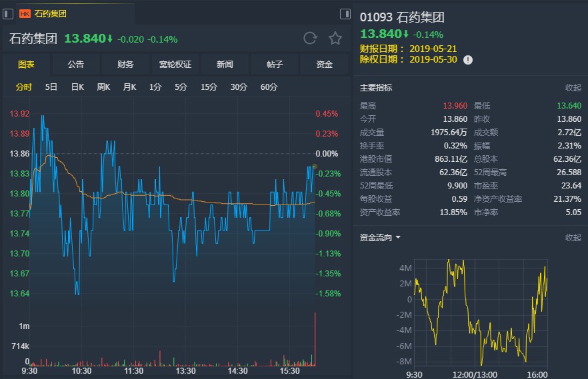This screenshot has width=588, height=379.
Task: Click small panel icon right of volume chart
Action: point(345,310)
